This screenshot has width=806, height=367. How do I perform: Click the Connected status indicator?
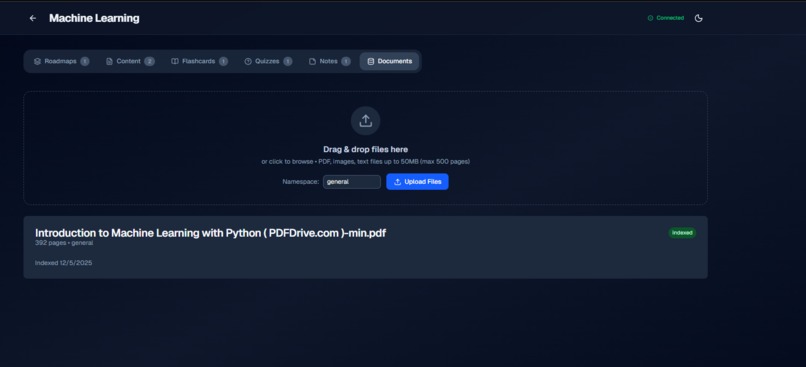(666, 18)
